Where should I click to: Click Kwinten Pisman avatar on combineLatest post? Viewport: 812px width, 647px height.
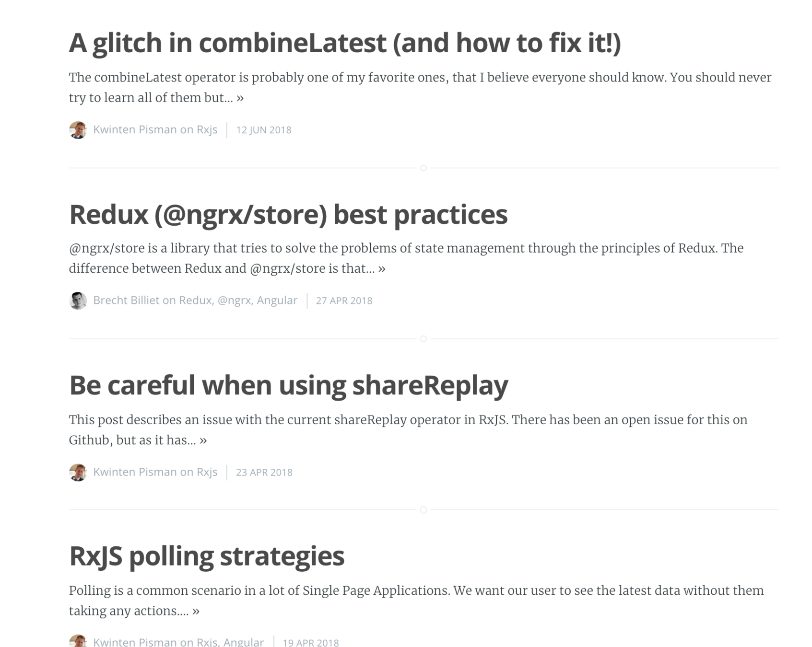click(78, 130)
